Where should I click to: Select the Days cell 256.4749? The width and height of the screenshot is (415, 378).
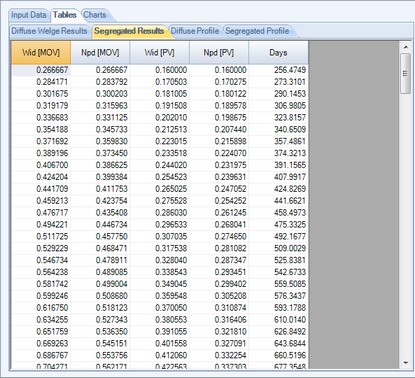click(x=278, y=70)
